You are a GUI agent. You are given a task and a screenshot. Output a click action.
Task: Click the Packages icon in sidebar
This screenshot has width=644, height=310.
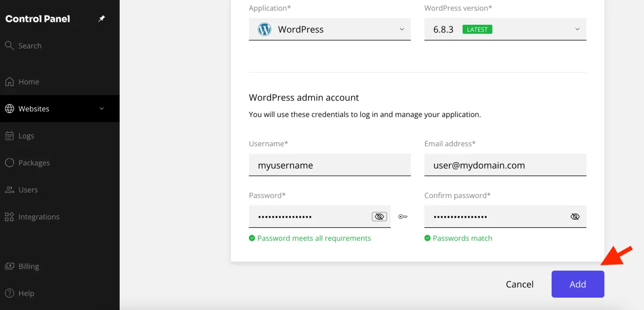[9, 163]
